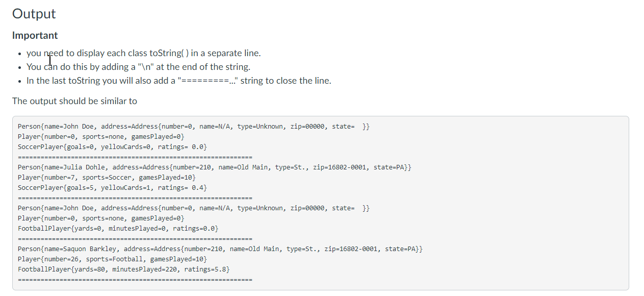Viewport: 644px width, 296px height.
Task: Click the SoccerPlayer{goals=5 line
Action: pos(112,187)
